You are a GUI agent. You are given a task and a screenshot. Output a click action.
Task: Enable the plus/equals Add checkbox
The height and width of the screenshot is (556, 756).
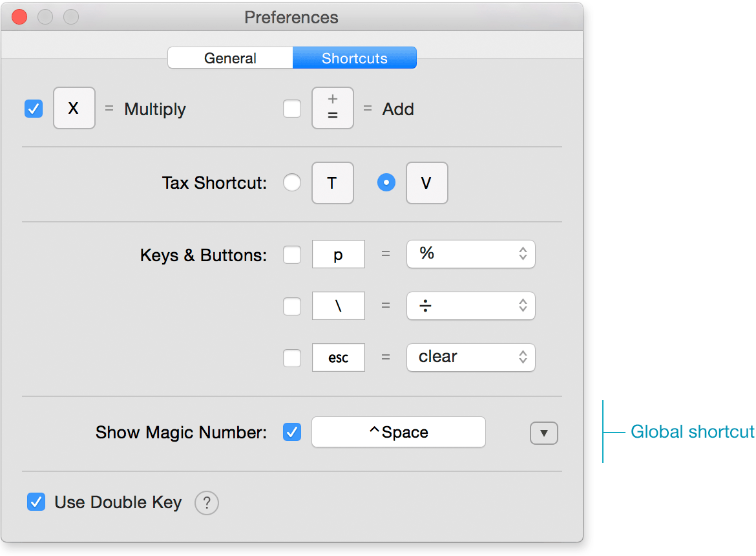(292, 109)
